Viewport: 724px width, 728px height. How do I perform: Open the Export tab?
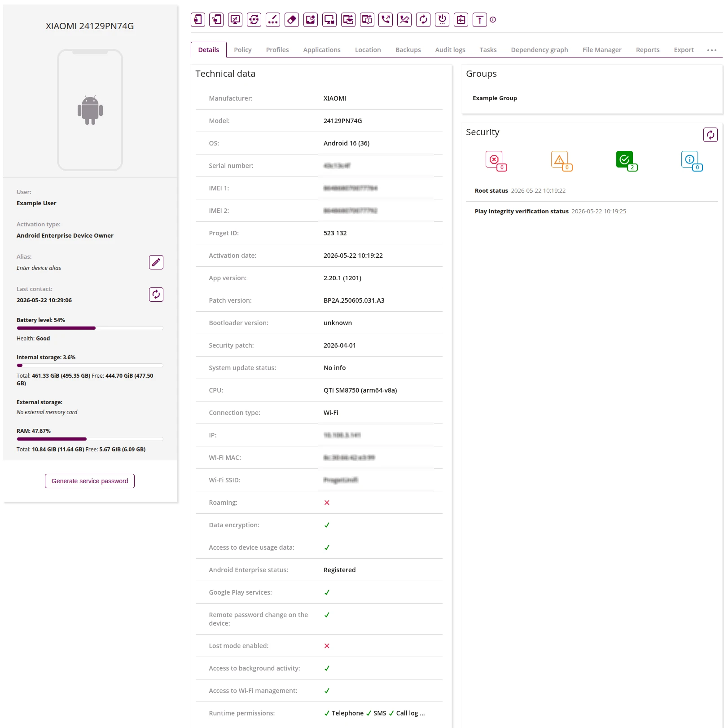[x=684, y=50]
